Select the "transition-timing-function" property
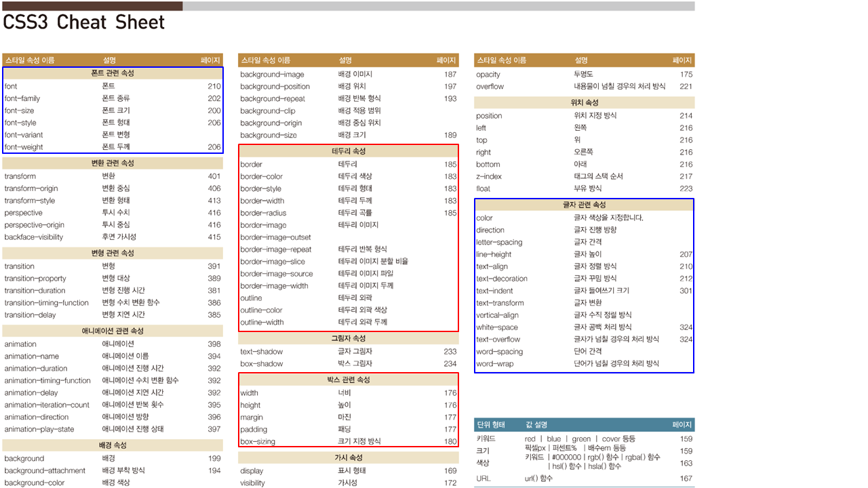 (x=47, y=303)
